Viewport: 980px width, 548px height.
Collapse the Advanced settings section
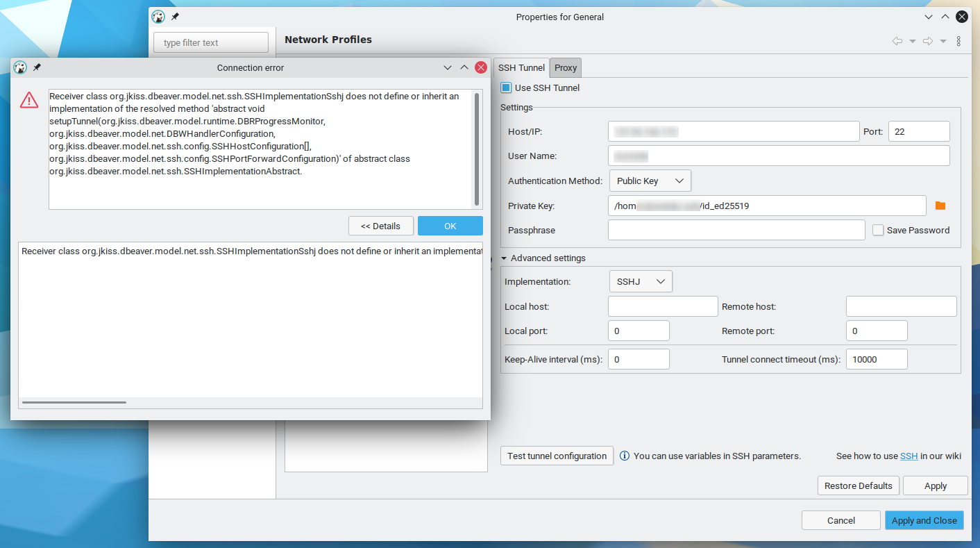504,258
